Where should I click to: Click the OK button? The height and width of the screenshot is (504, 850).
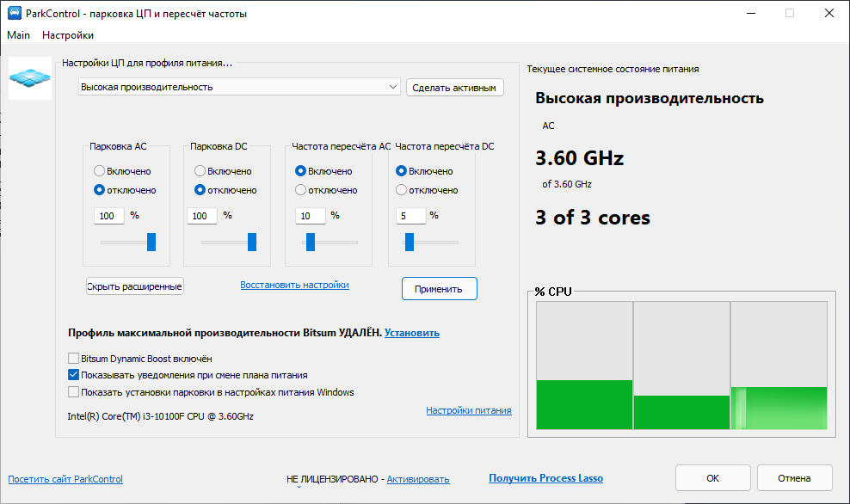713,478
